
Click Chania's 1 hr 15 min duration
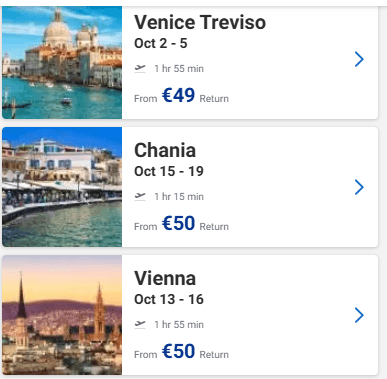click(179, 197)
